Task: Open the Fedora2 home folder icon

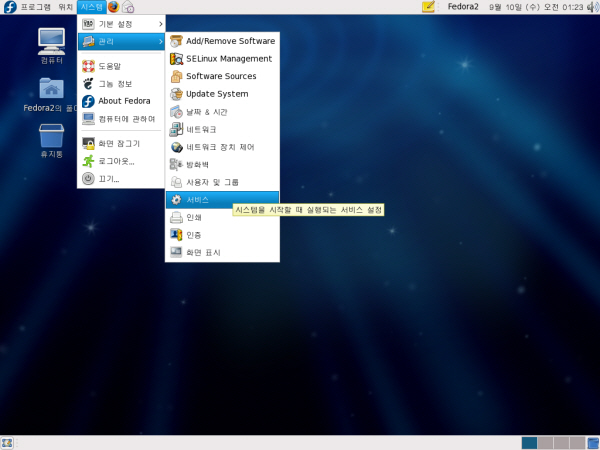Action: click(51, 95)
